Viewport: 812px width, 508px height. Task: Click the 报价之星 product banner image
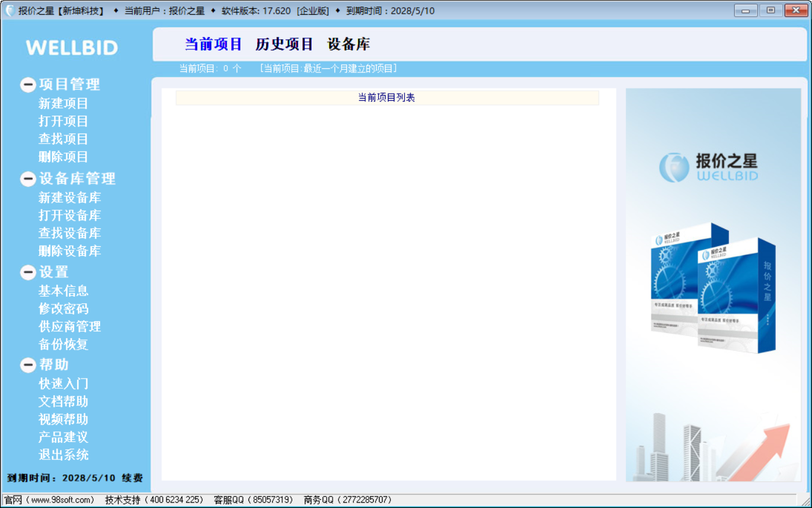click(x=714, y=285)
